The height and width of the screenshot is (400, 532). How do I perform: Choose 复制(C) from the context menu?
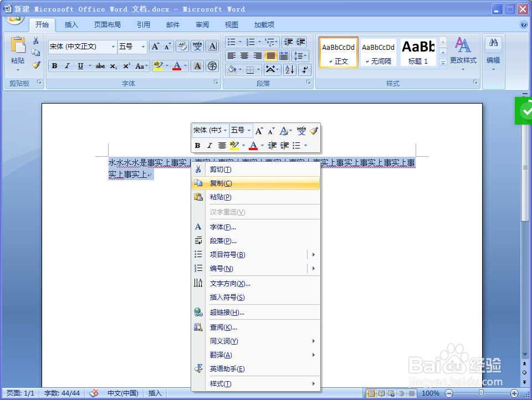coord(256,183)
